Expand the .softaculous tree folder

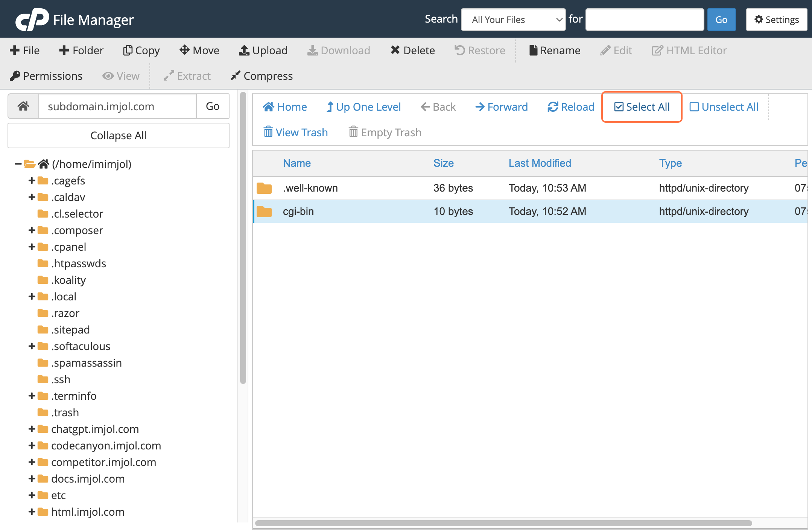coord(32,346)
